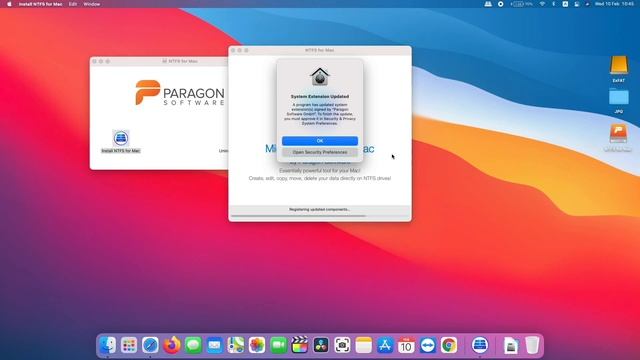The width and height of the screenshot is (640, 360).
Task: Open the Install NTFS for Mac installer icon
Action: tap(121, 138)
